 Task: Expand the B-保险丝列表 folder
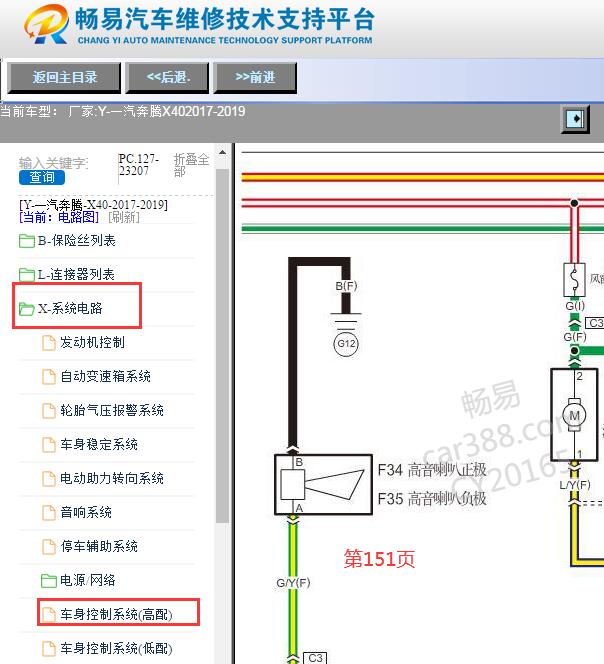click(x=76, y=241)
